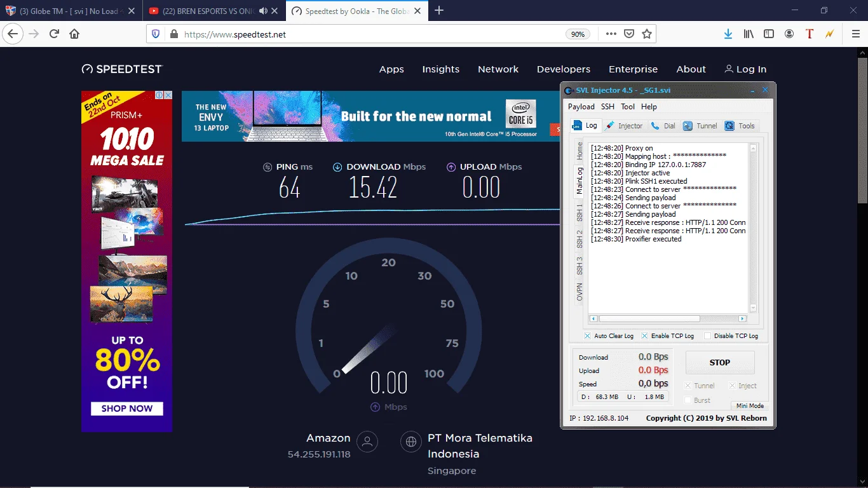Open the Network link
Screen dimensions: 868x488
pos(498,69)
